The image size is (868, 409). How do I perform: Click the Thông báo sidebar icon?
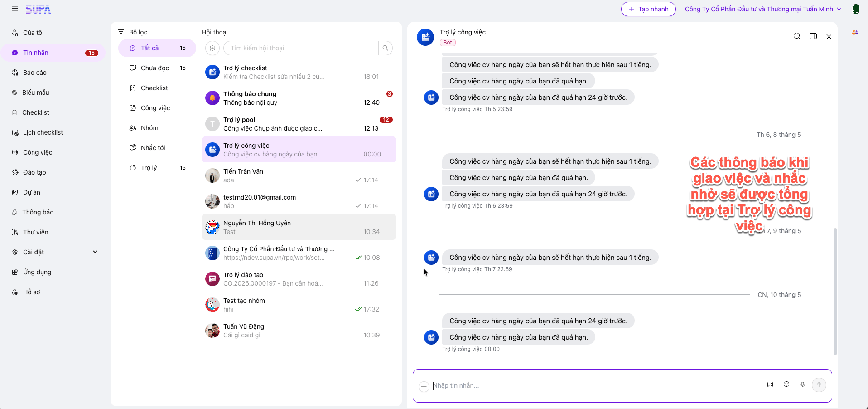[x=15, y=212]
